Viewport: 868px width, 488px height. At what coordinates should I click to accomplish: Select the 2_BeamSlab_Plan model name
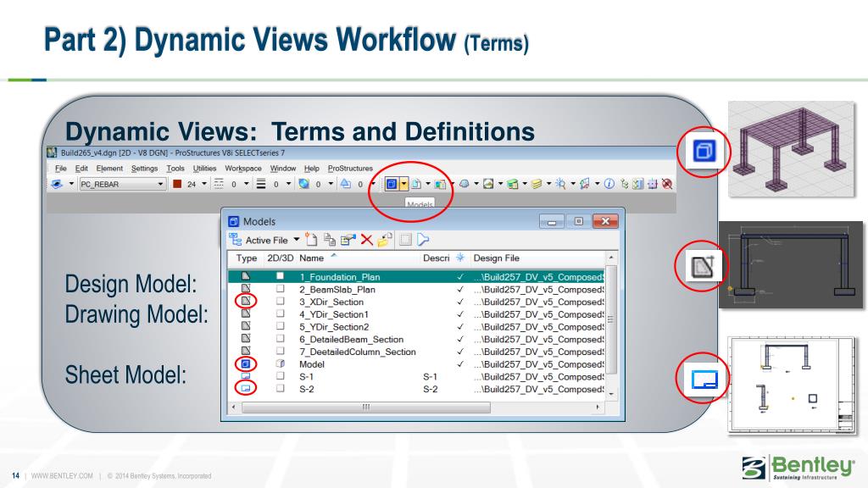coord(337,290)
